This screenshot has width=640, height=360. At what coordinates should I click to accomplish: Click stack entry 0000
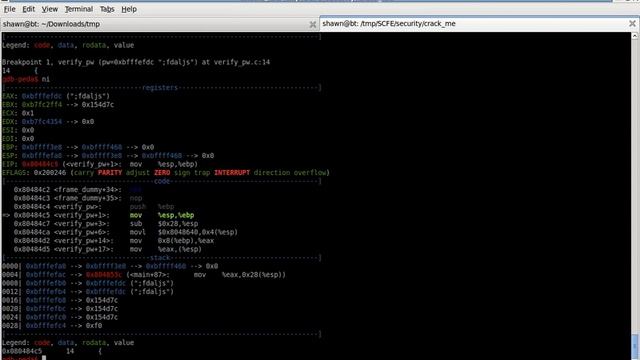pyautogui.click(x=110, y=266)
